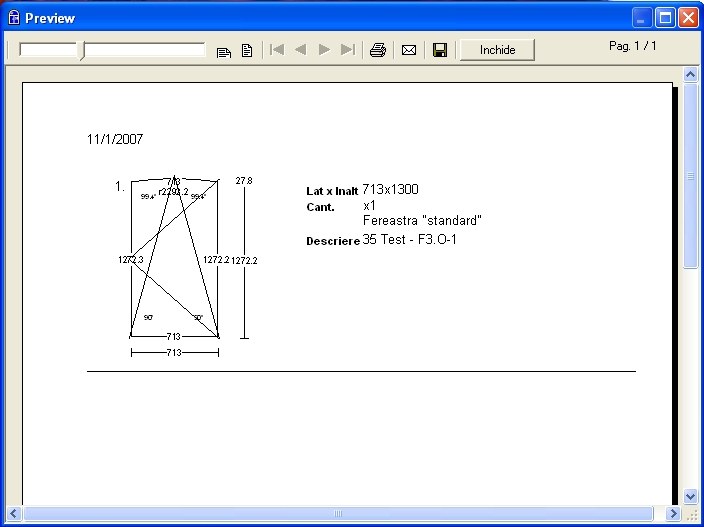Click the Cant. label

pos(320,207)
